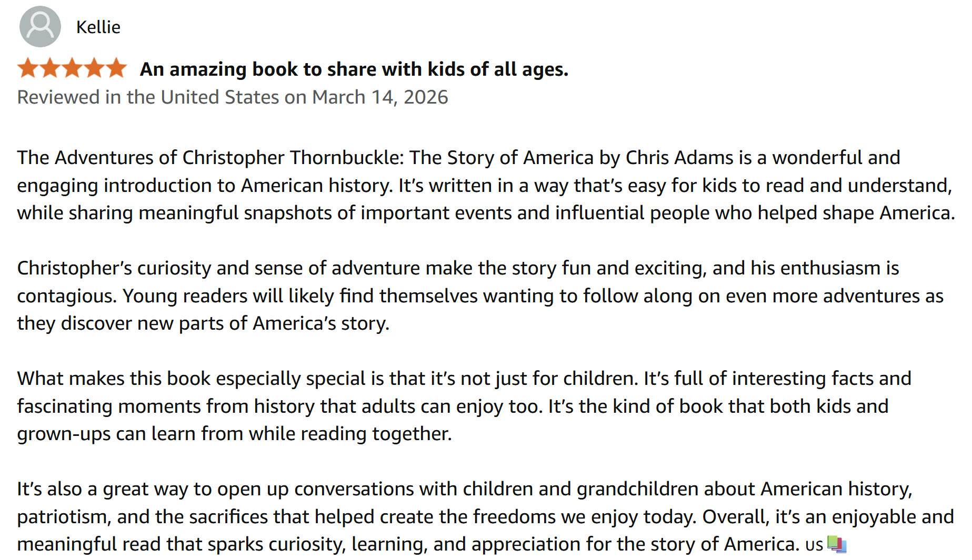972x560 pixels.
Task: Click the fourth orange rating star
Action: tap(94, 69)
